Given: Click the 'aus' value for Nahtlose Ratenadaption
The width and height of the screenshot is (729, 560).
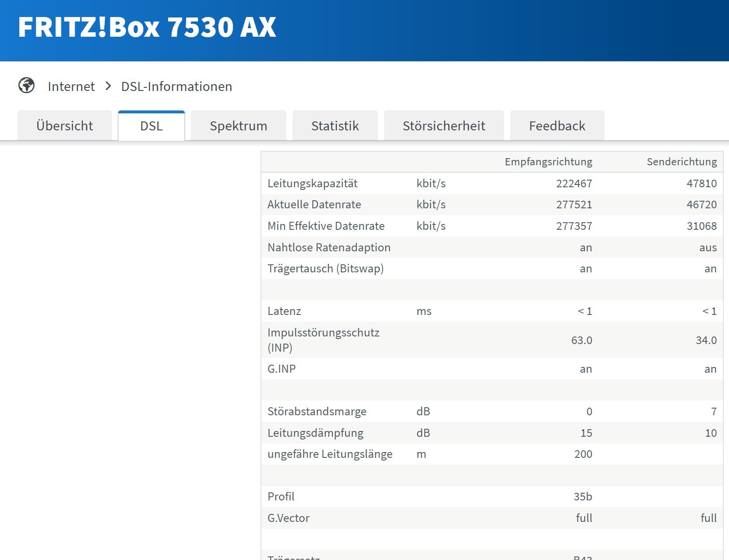Looking at the screenshot, I should [x=708, y=247].
